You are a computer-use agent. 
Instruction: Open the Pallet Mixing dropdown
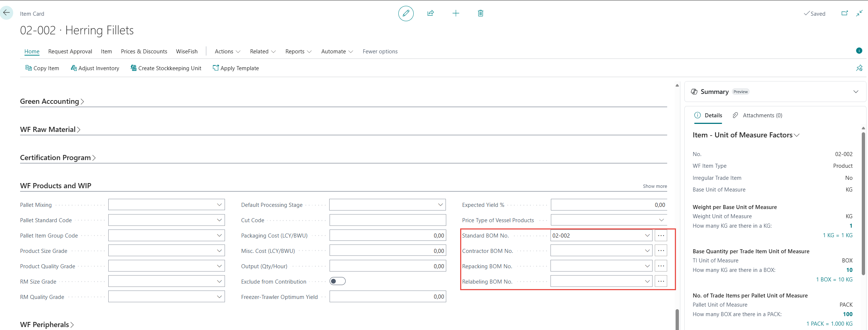coord(219,205)
